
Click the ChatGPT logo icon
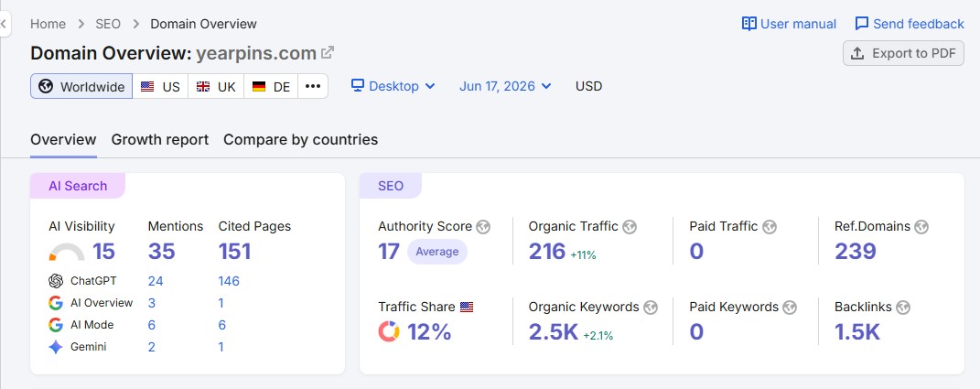point(56,281)
